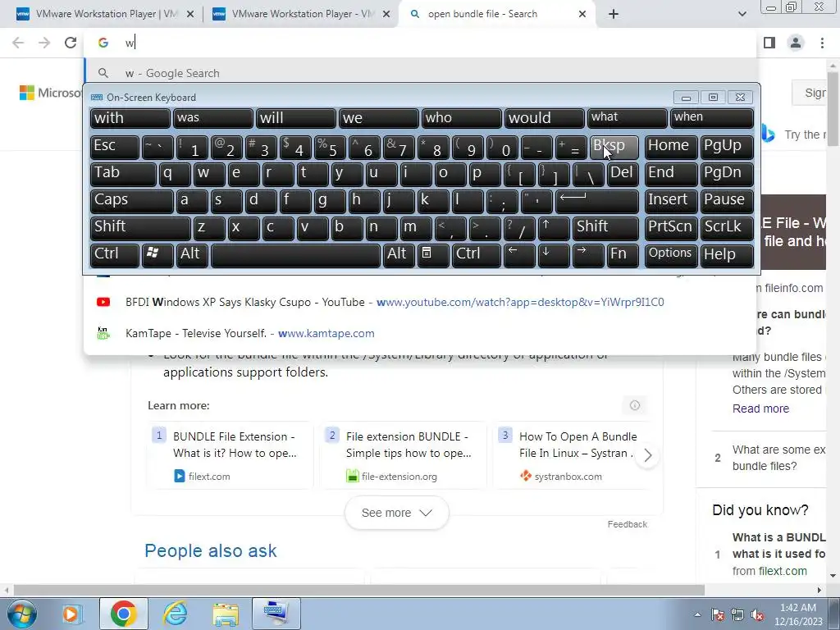Tap the Enter key arrow icon

tap(597, 201)
